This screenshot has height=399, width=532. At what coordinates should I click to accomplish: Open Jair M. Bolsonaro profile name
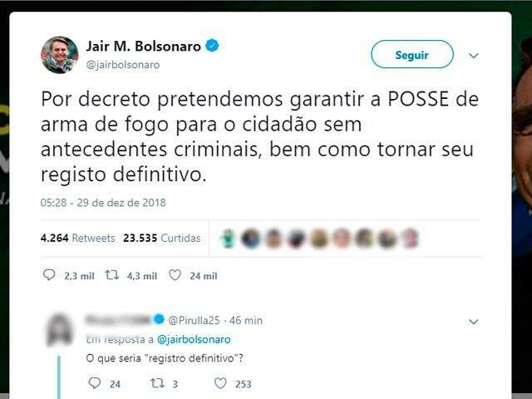tap(144, 47)
